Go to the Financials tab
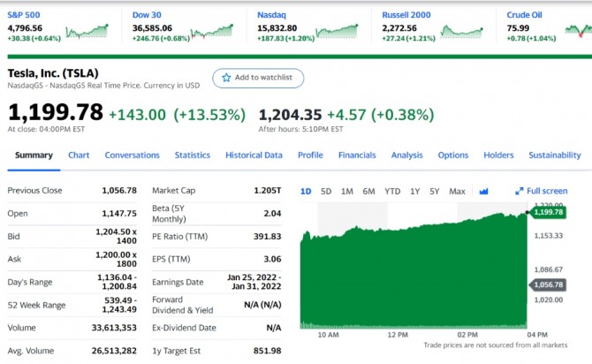 [357, 155]
